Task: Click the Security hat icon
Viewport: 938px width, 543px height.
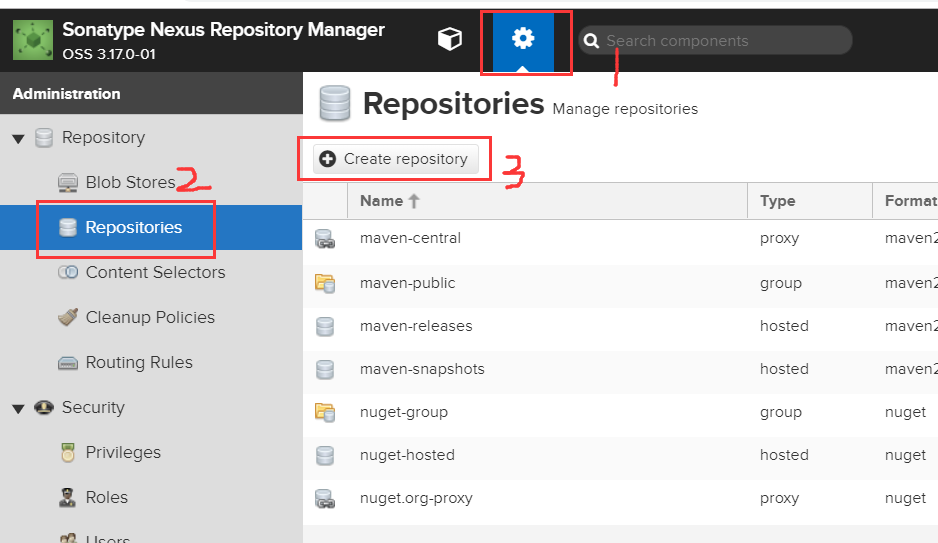Action: pyautogui.click(x=44, y=407)
